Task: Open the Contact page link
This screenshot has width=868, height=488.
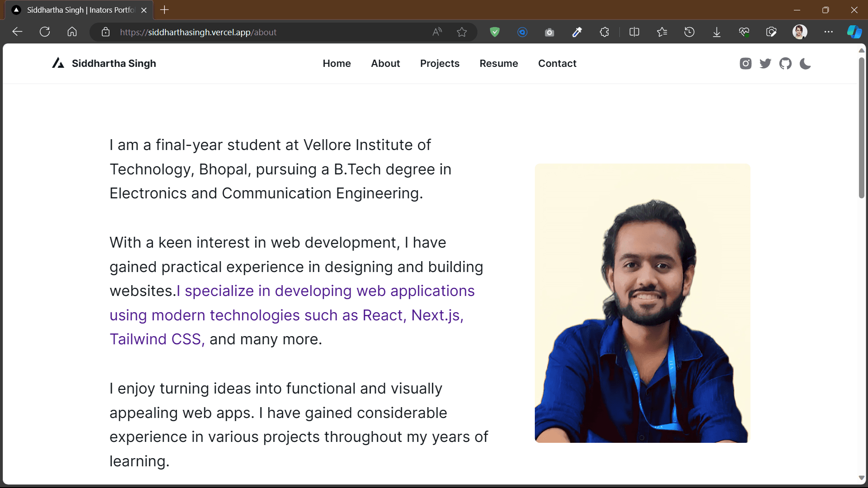Action: click(557, 63)
